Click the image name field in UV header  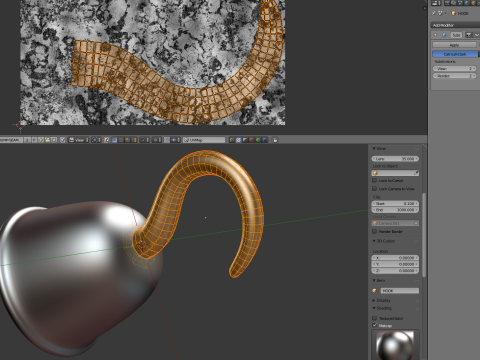pyautogui.click(x=11, y=140)
